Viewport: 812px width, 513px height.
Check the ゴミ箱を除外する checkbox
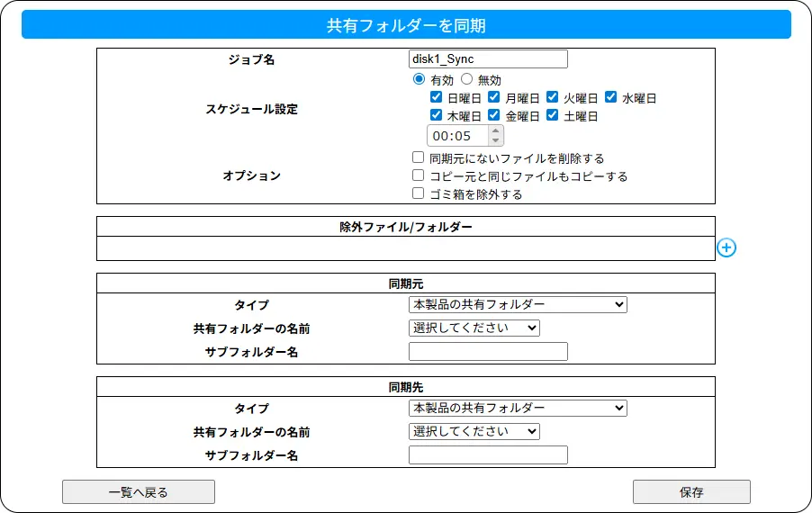pos(418,193)
